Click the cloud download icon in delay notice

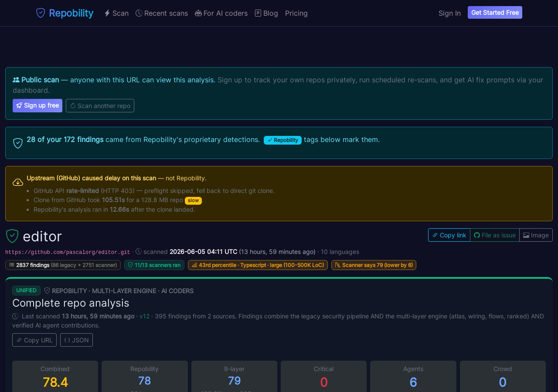pos(18,182)
